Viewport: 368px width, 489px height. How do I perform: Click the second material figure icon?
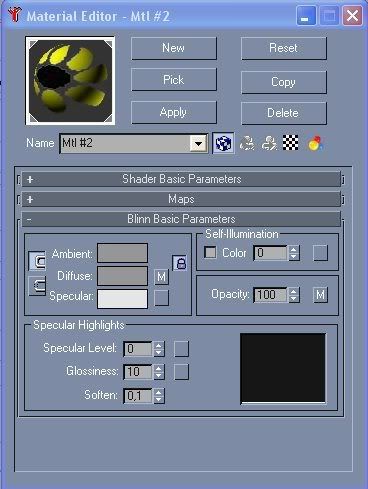269,143
